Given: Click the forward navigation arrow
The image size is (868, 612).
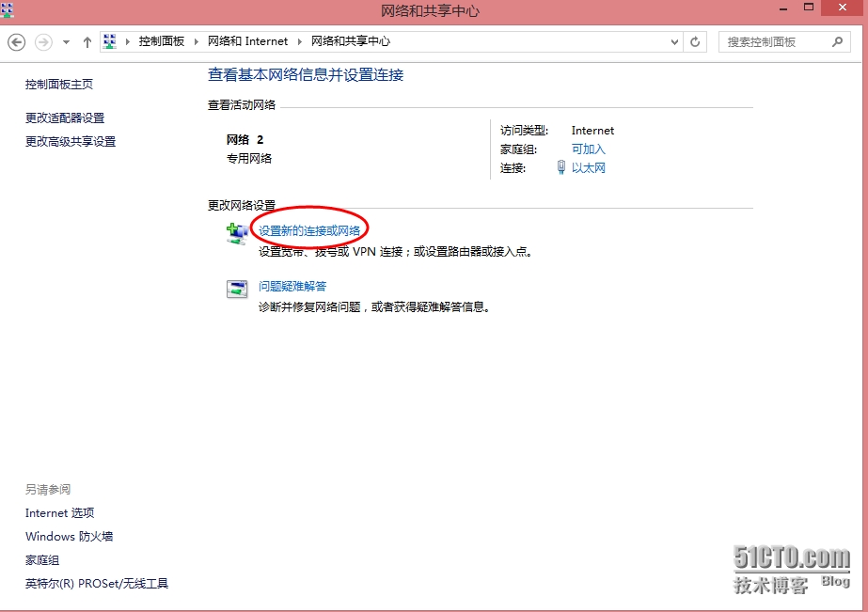Looking at the screenshot, I should pyautogui.click(x=44, y=42).
